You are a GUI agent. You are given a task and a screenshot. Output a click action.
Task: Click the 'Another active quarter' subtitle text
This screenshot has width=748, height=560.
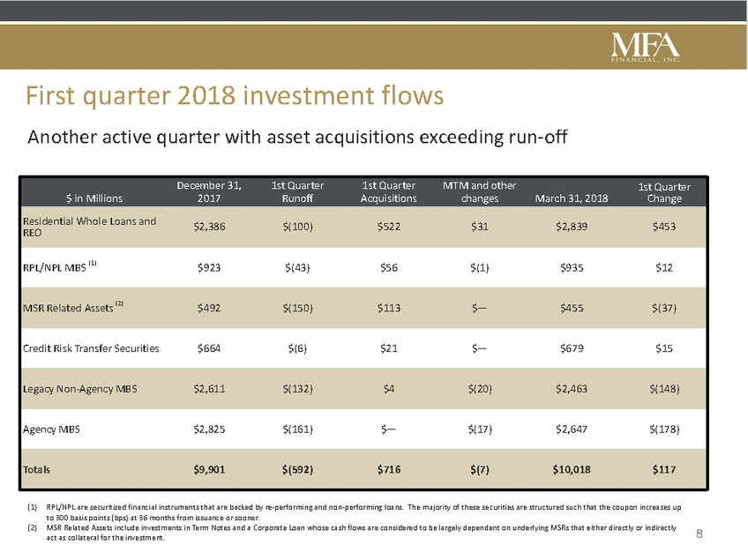pyautogui.click(x=297, y=138)
